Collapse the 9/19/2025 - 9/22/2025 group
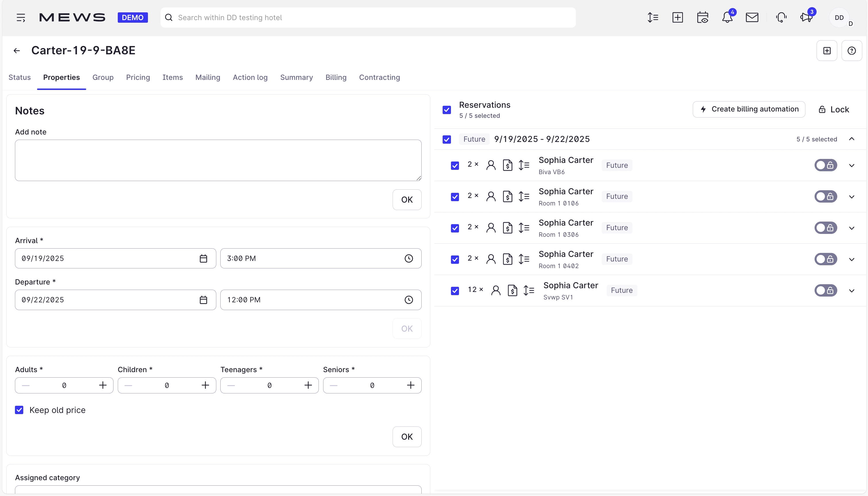The image size is (868, 496). click(851, 139)
